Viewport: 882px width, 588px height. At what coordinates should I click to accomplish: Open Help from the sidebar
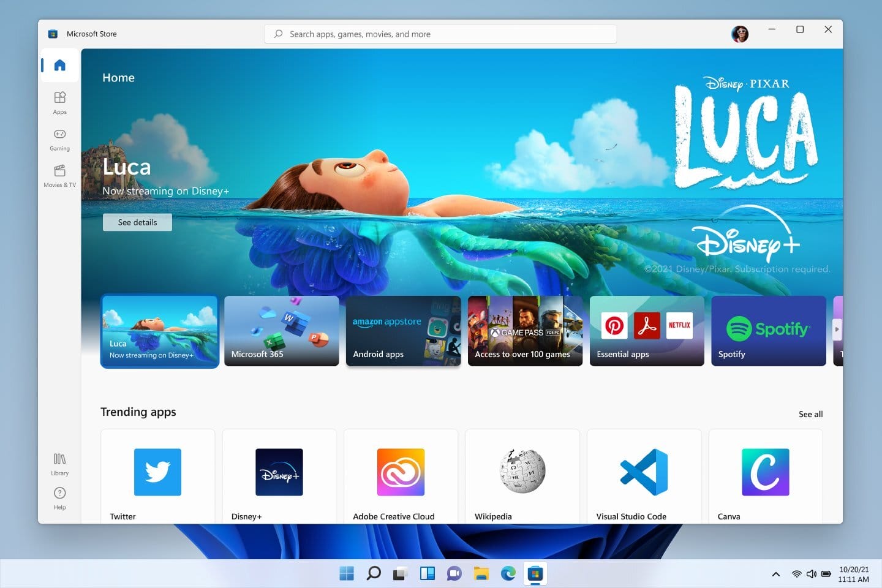click(x=59, y=497)
